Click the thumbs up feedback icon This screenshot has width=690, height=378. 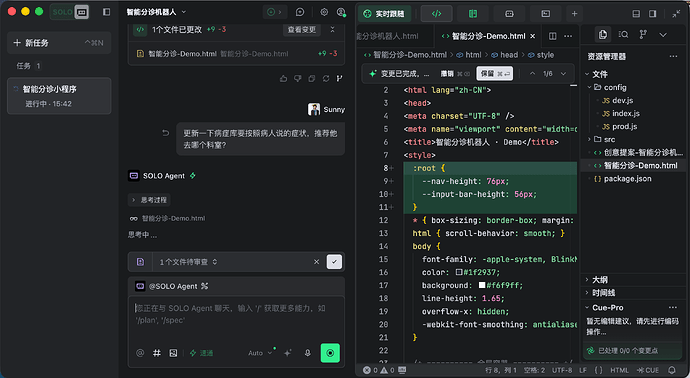tap(283, 78)
